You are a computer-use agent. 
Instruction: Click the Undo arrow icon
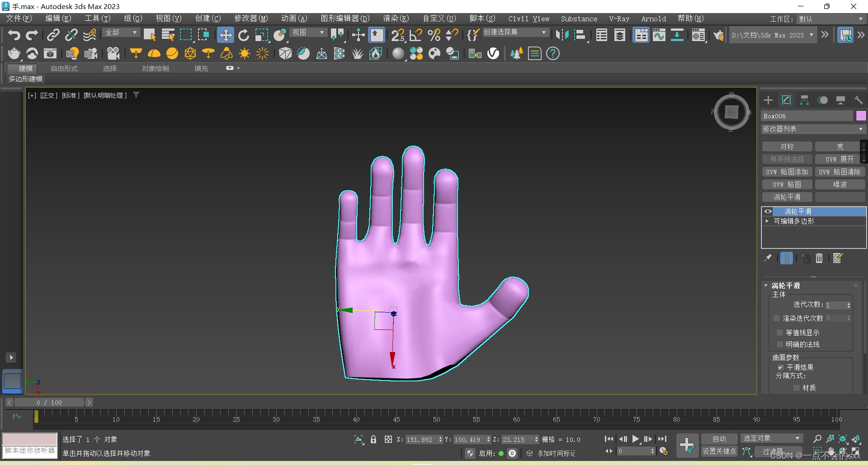14,35
